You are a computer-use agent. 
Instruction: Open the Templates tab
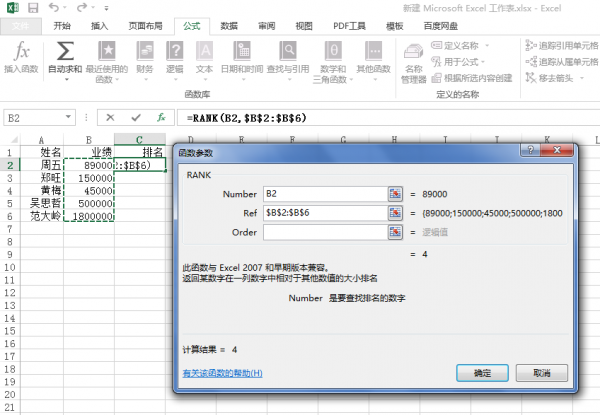395,26
